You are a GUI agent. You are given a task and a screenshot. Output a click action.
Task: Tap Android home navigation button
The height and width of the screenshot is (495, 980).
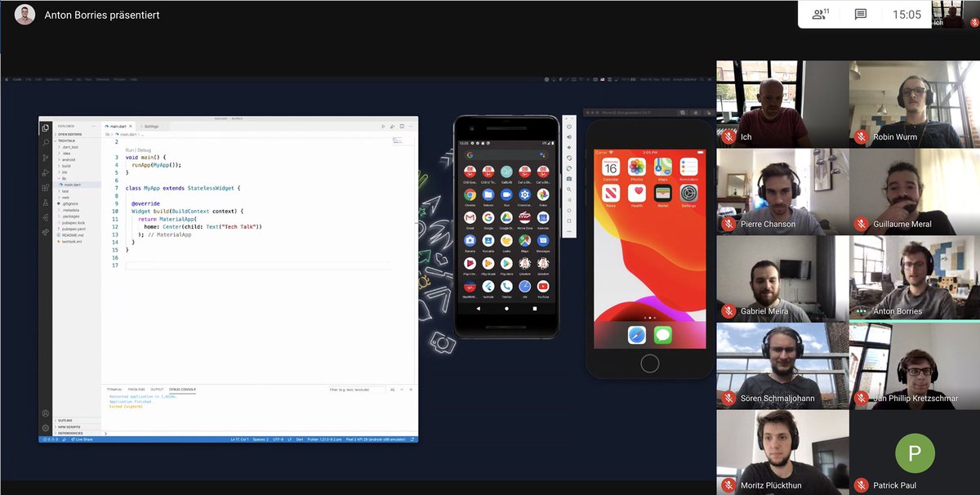coord(506,309)
